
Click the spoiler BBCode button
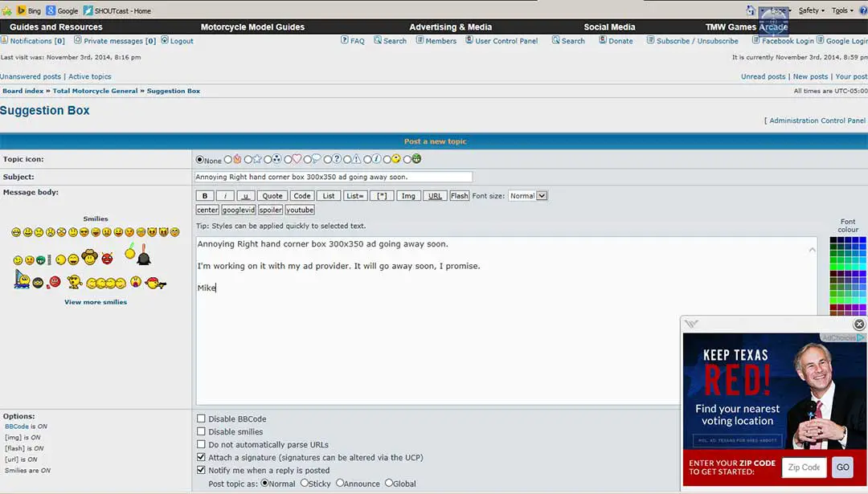point(270,210)
